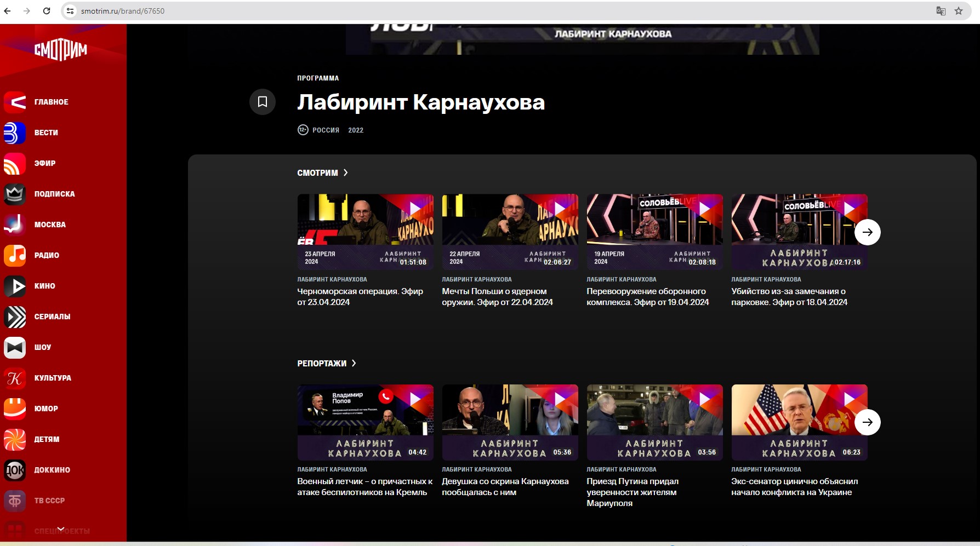This screenshot has width=980, height=546.
Task: Open the Радио music note icon
Action: [x=15, y=255]
